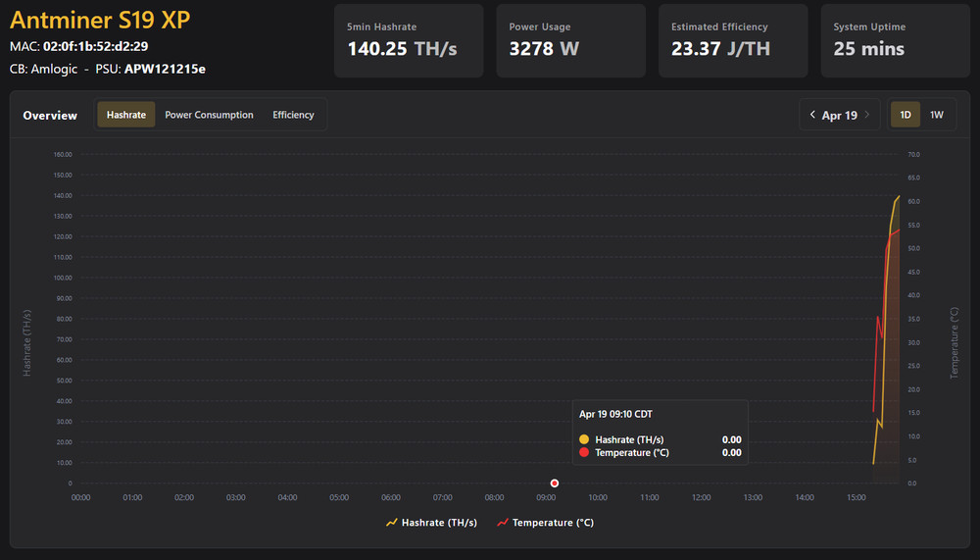
Task: Click the Antminer S19 XP title
Action: pyautogui.click(x=100, y=20)
